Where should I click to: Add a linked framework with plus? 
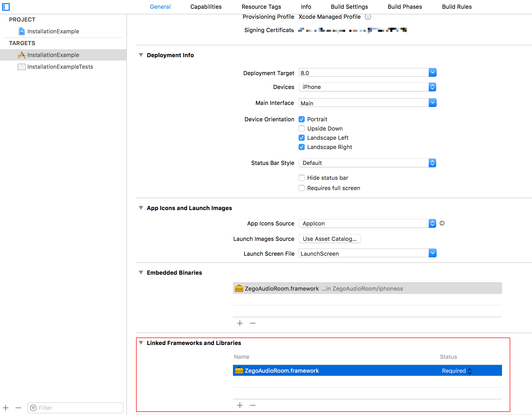click(240, 405)
